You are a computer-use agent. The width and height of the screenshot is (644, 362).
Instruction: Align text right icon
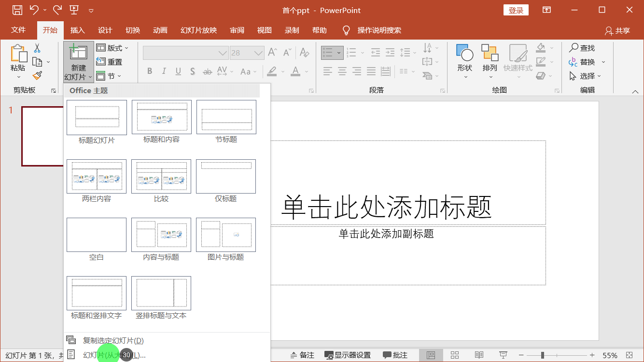click(357, 71)
